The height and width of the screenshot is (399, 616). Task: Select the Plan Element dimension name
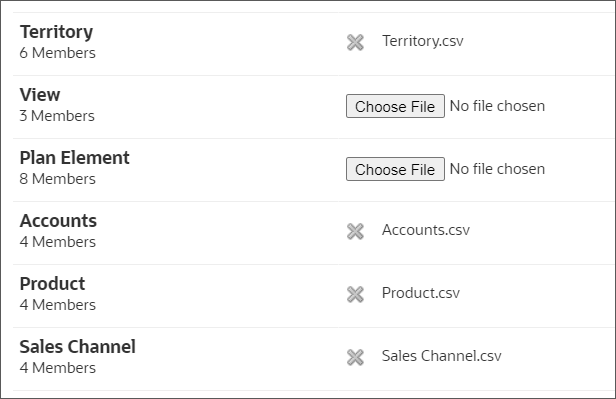click(74, 157)
